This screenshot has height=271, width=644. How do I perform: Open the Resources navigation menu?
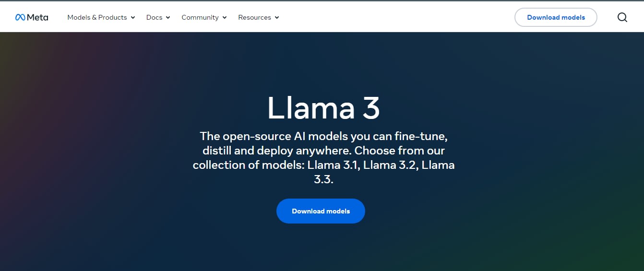[x=254, y=17]
